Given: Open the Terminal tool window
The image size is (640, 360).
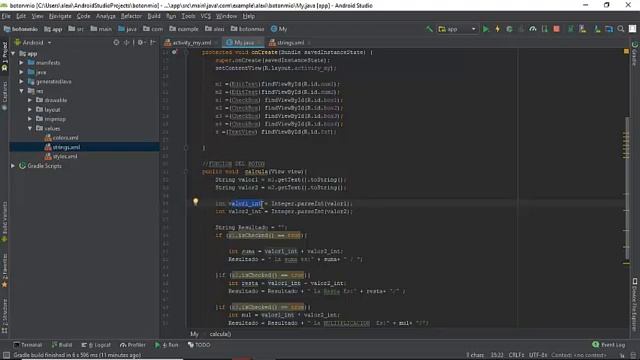Looking at the screenshot, I should click(x=28, y=345).
